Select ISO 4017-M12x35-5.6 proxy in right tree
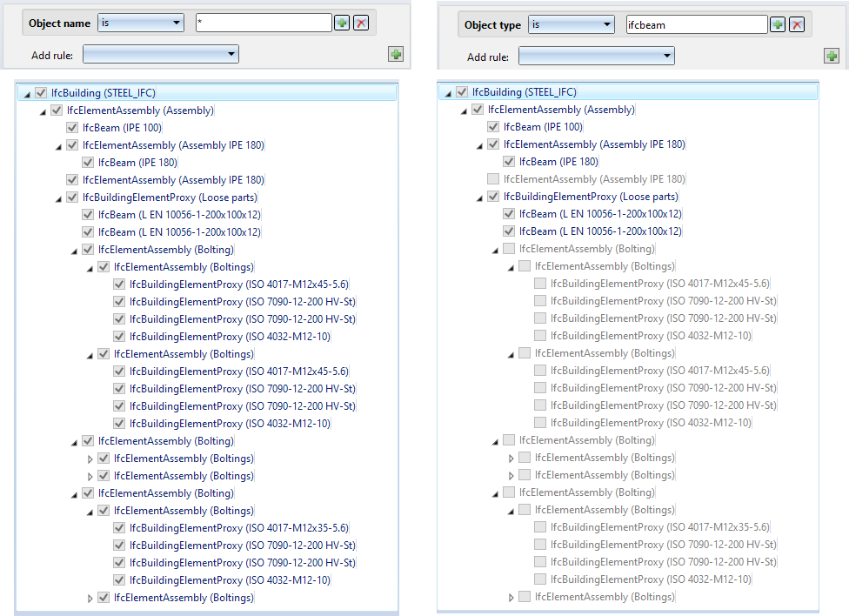 point(660,526)
